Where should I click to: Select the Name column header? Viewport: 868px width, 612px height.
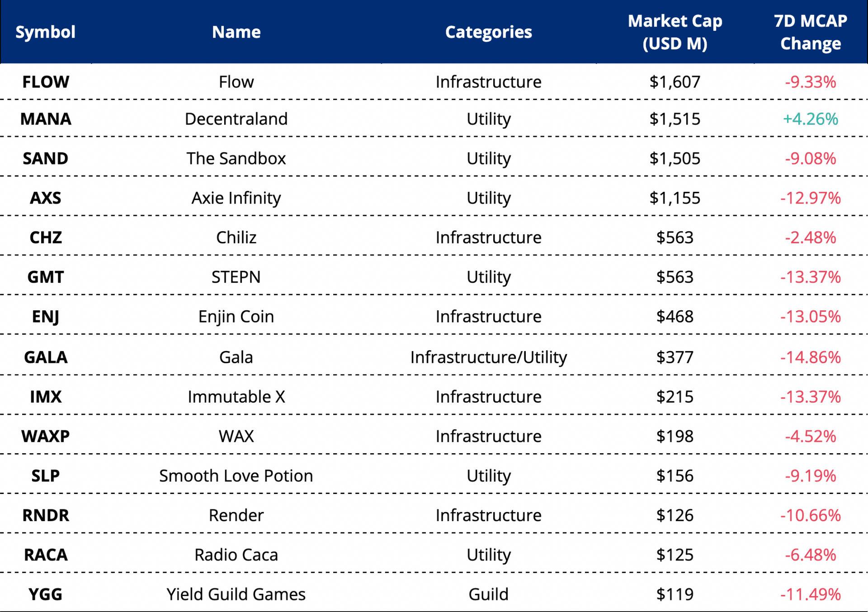[x=236, y=32]
